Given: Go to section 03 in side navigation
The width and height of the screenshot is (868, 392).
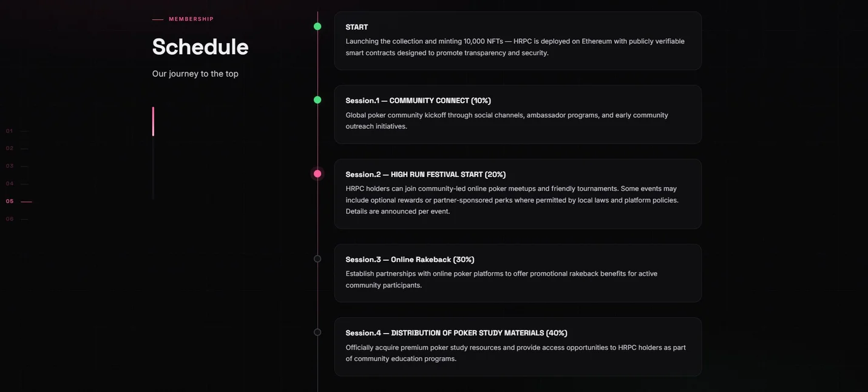Looking at the screenshot, I should pyautogui.click(x=17, y=166).
